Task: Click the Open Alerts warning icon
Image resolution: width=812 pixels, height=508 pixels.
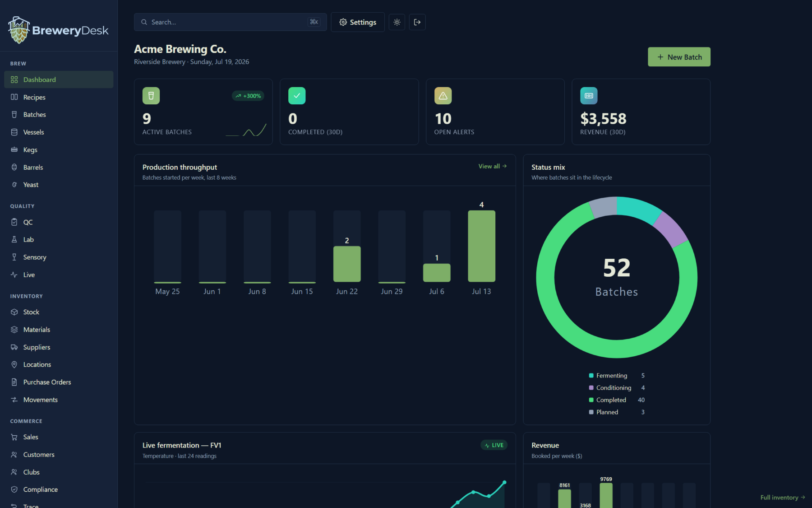Action: (443, 96)
